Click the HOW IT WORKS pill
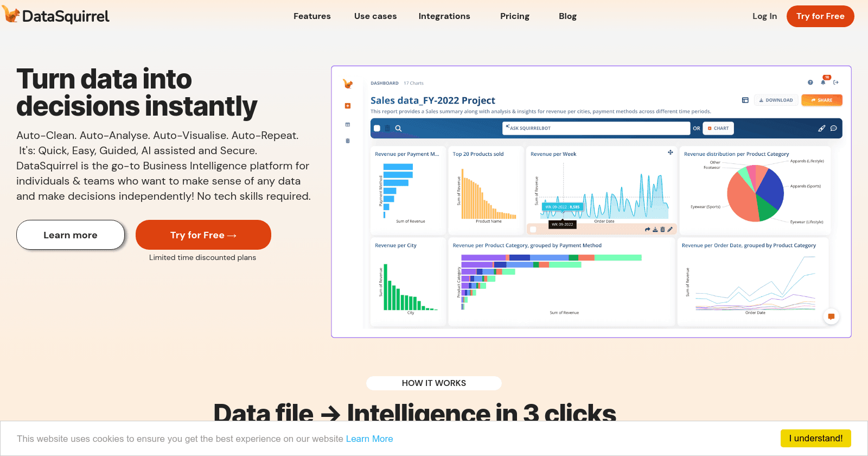868x456 pixels. coord(434,383)
